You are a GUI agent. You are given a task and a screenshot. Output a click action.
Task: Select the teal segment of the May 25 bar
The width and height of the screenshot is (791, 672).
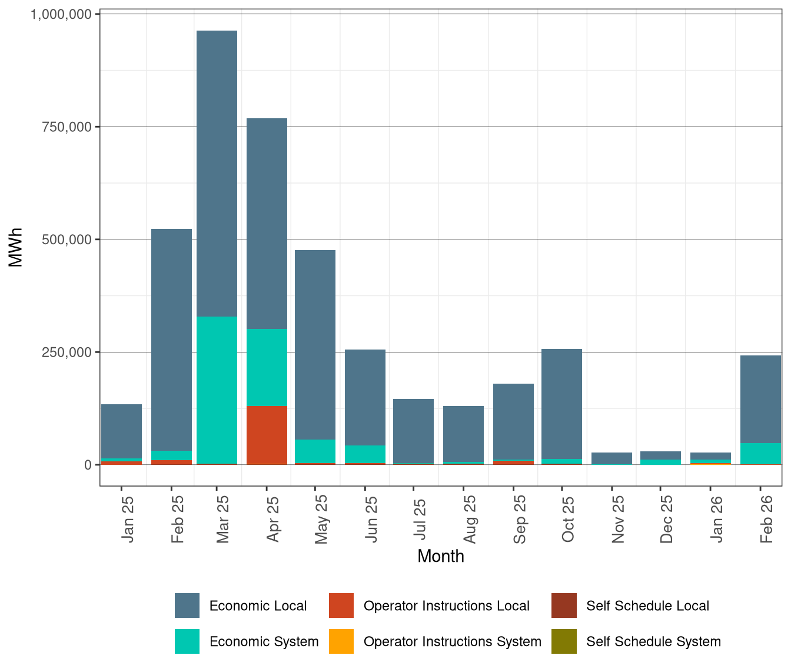(x=316, y=450)
